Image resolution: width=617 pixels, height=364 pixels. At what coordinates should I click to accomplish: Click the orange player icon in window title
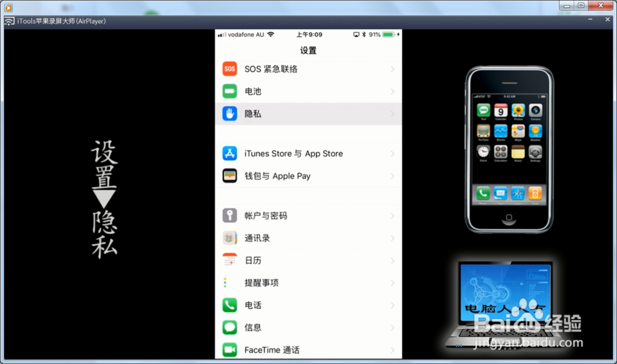pos(8,7)
